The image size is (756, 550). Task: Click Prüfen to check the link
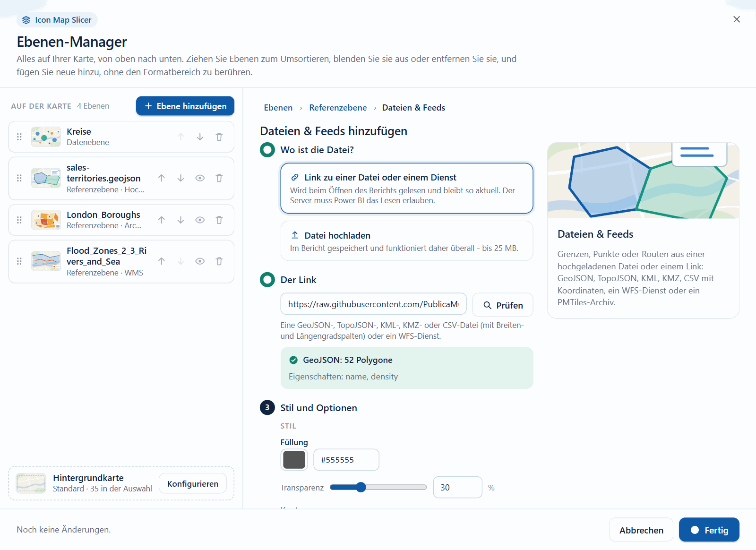coord(503,305)
